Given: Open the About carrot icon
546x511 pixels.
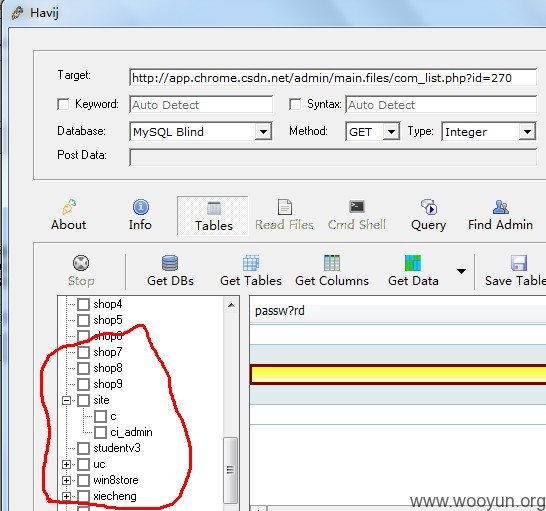Looking at the screenshot, I should [x=69, y=207].
